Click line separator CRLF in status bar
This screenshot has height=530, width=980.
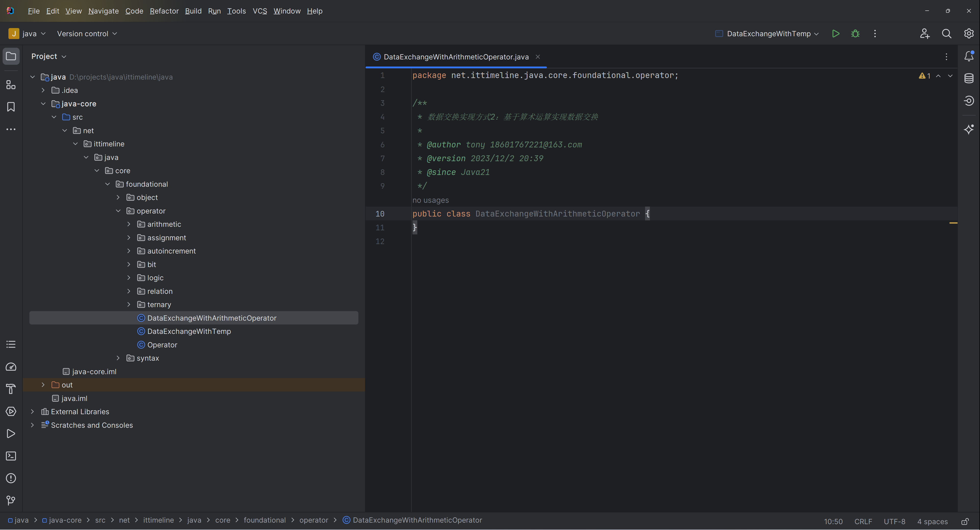863,521
